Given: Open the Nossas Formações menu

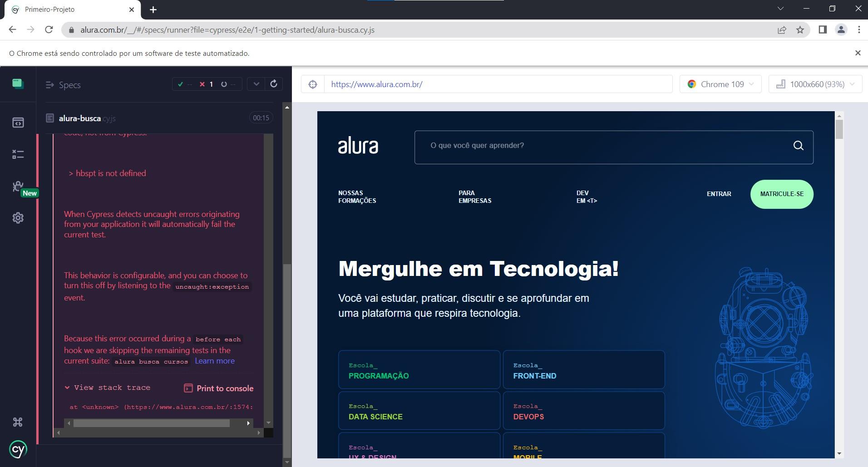Looking at the screenshot, I should 357,197.
